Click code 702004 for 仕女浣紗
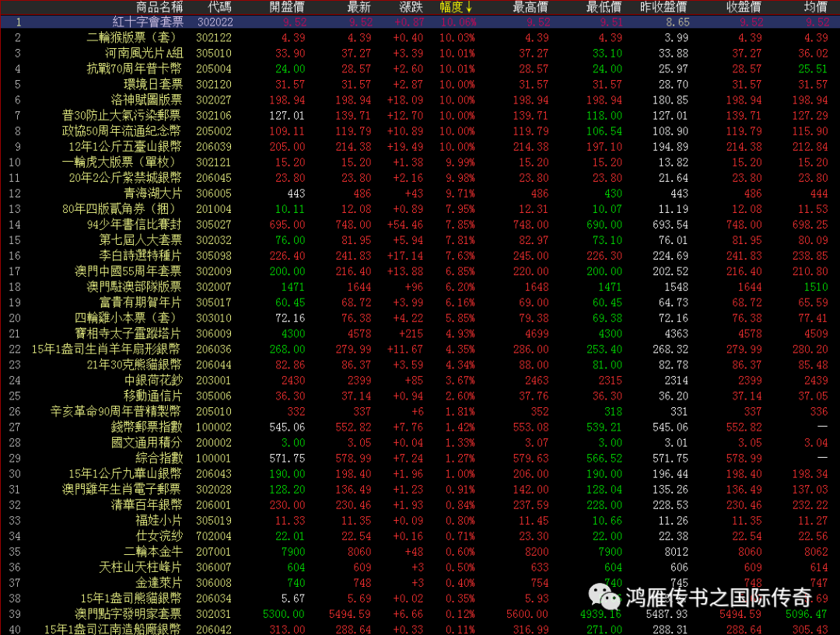The image size is (840, 635). [214, 536]
